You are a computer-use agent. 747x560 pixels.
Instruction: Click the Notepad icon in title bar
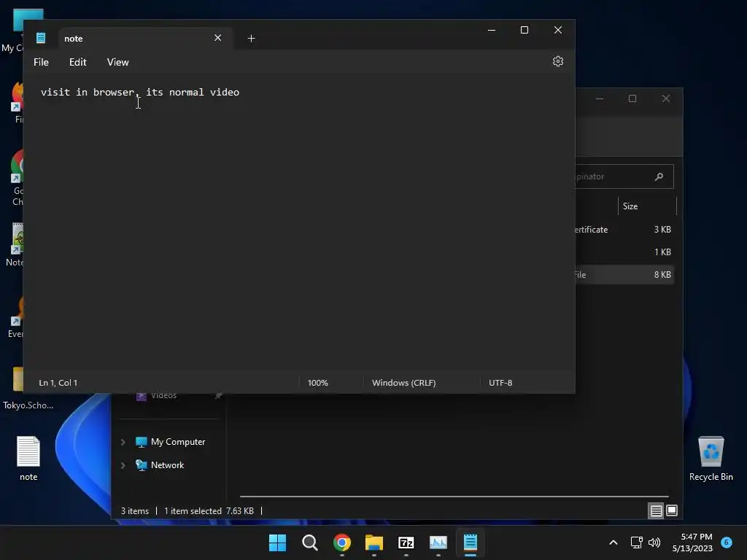click(x=41, y=38)
